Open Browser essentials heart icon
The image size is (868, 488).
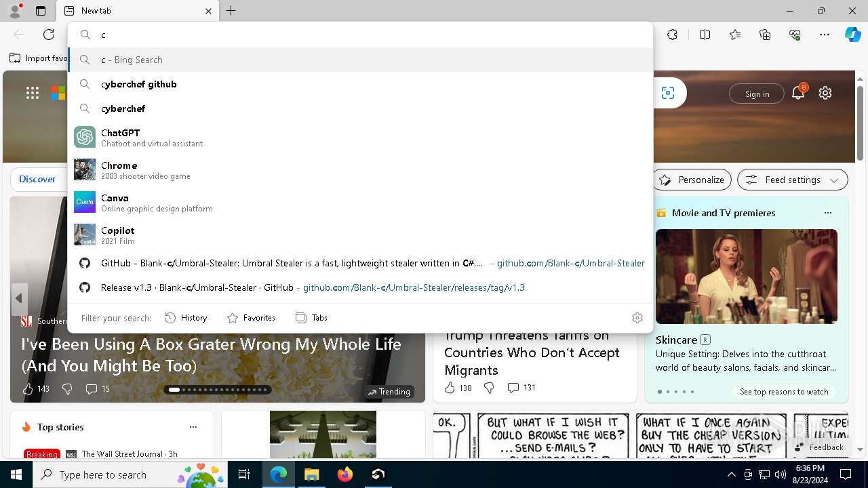click(795, 35)
